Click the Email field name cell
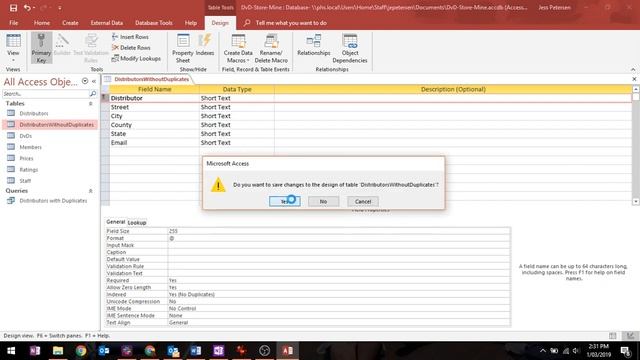The height and width of the screenshot is (360, 640). tap(154, 143)
